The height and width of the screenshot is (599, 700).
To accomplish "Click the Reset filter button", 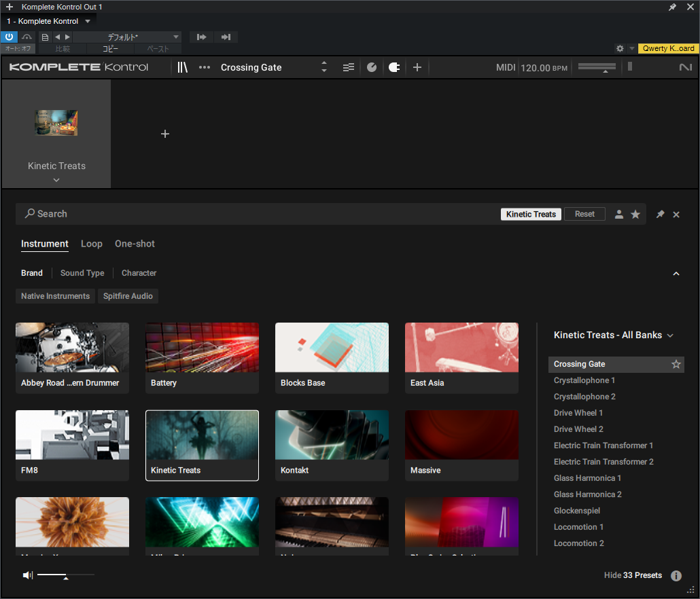I will [x=584, y=214].
